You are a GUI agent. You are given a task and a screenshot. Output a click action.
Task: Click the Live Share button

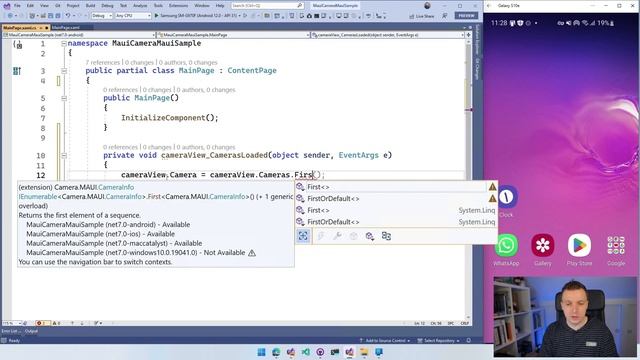point(422,16)
